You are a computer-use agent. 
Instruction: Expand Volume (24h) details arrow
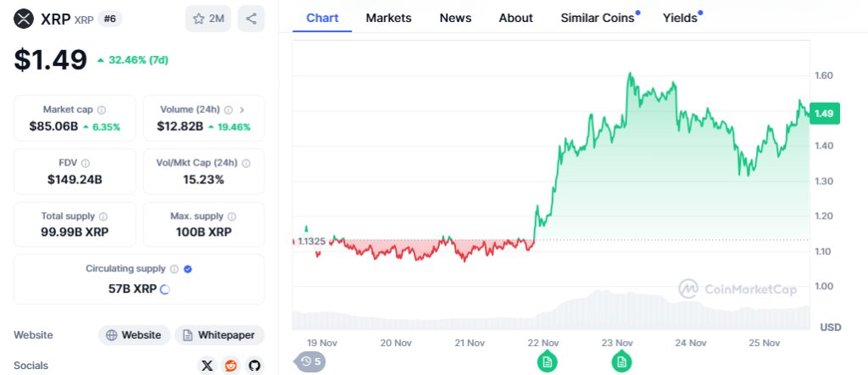(242, 109)
